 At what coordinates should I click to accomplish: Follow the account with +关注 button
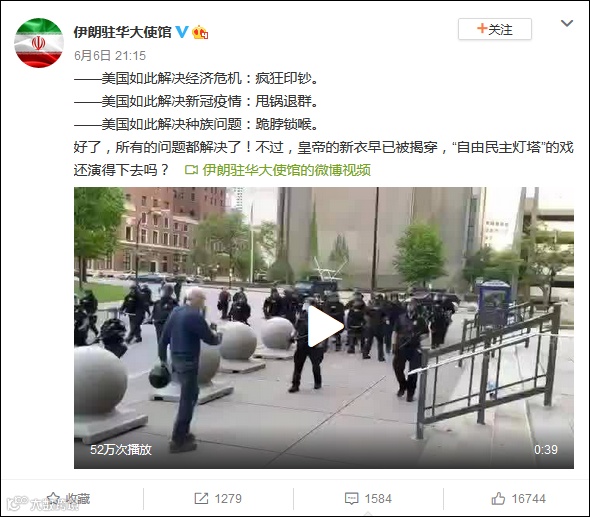pyautogui.click(x=494, y=29)
